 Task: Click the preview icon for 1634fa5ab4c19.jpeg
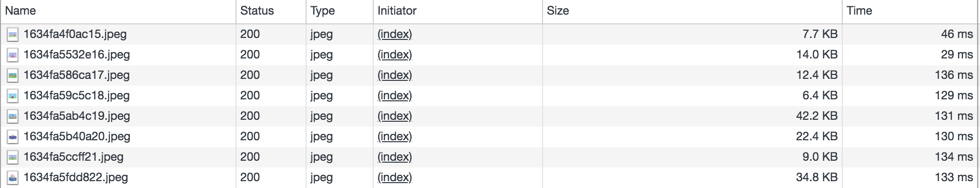pyautogui.click(x=13, y=116)
